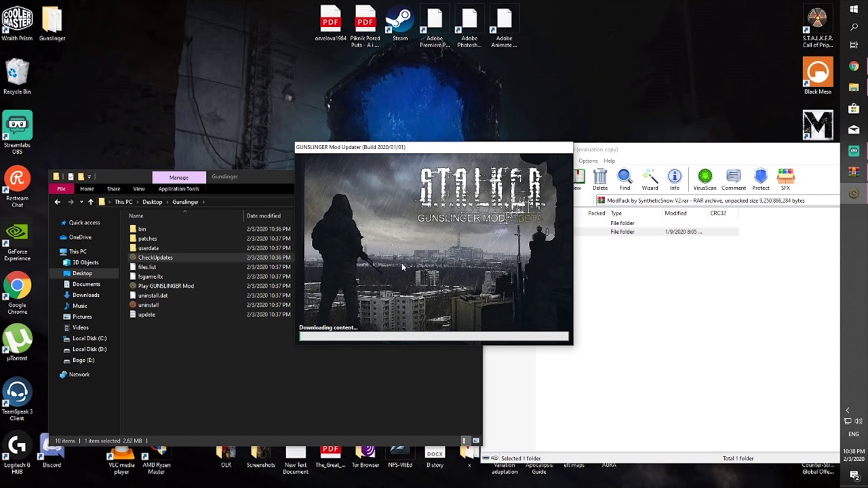Sort WinRAR list by Type column
Viewport: 868px width, 488px height.
pos(616,213)
